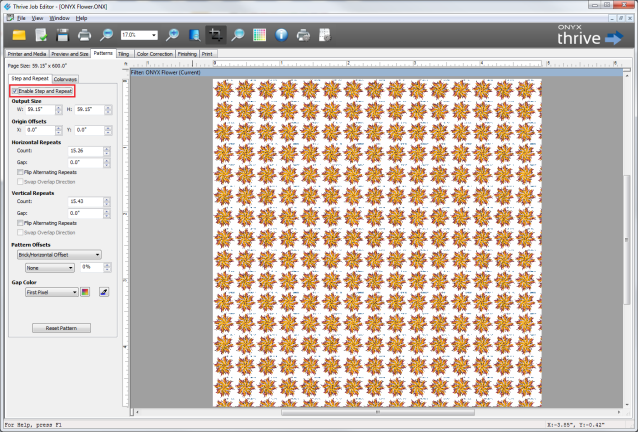
Task: Switch to the Color Correction tab
Action: point(153,53)
